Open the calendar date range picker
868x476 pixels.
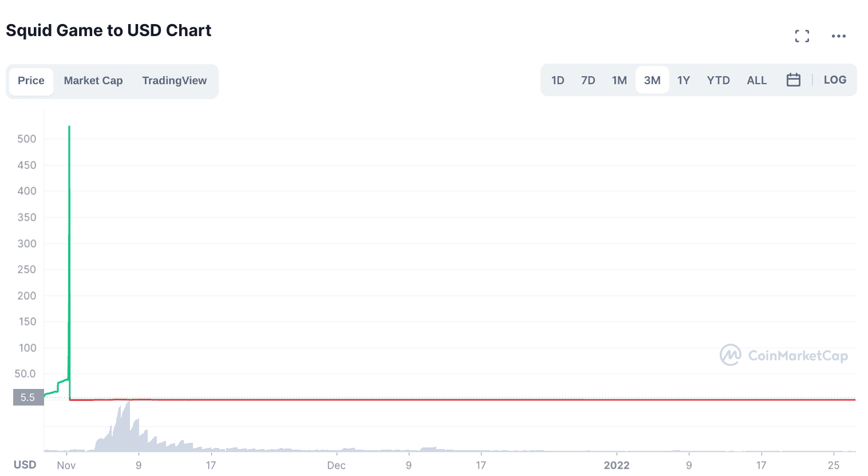794,80
